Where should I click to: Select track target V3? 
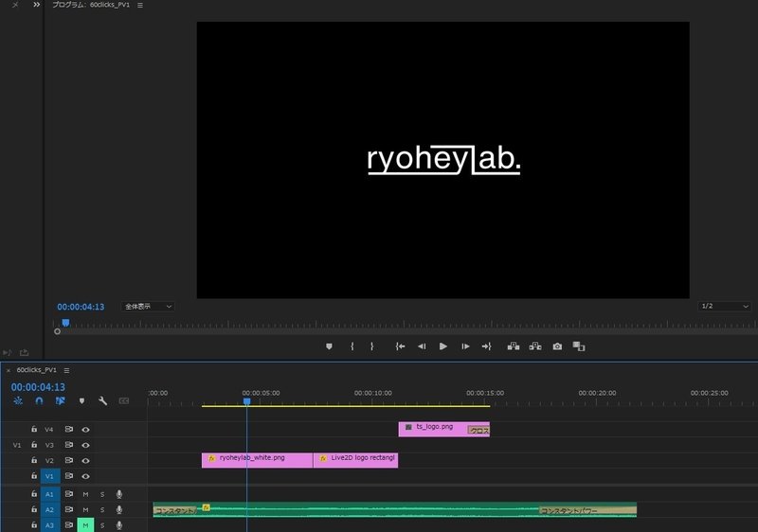[49, 445]
